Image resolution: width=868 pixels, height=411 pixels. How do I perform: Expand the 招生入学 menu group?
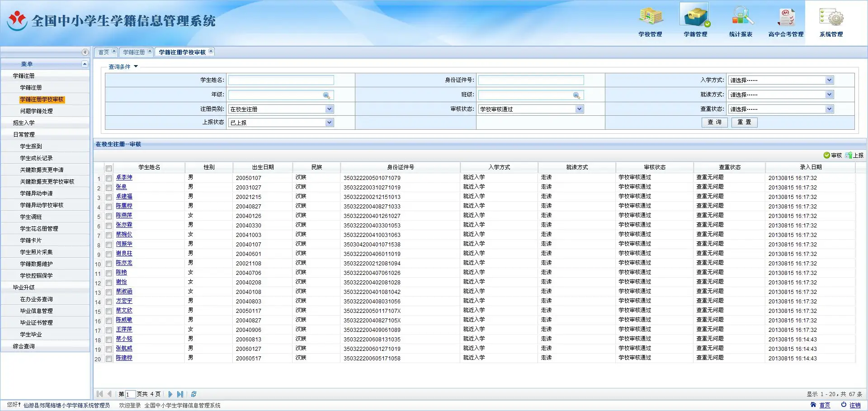24,123
